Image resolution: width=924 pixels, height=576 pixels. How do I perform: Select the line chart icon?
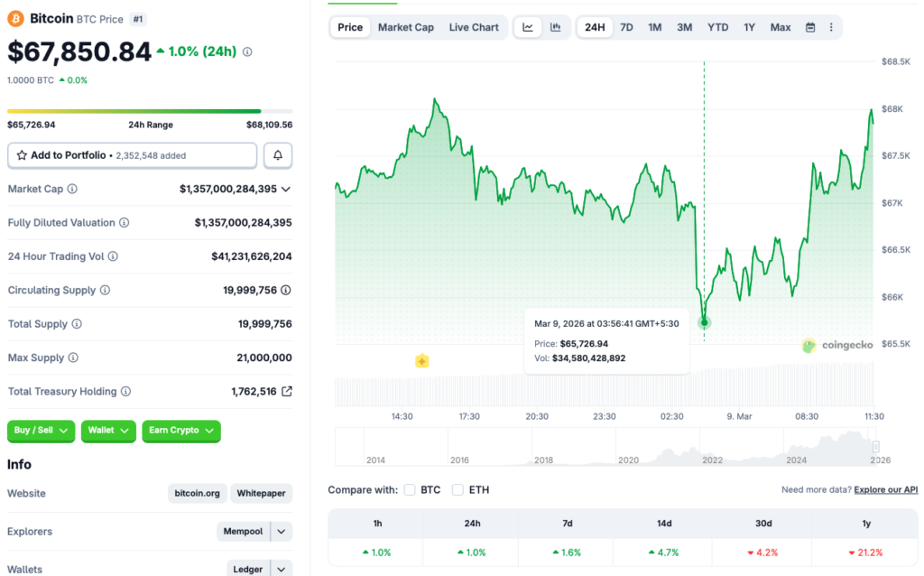(x=528, y=27)
